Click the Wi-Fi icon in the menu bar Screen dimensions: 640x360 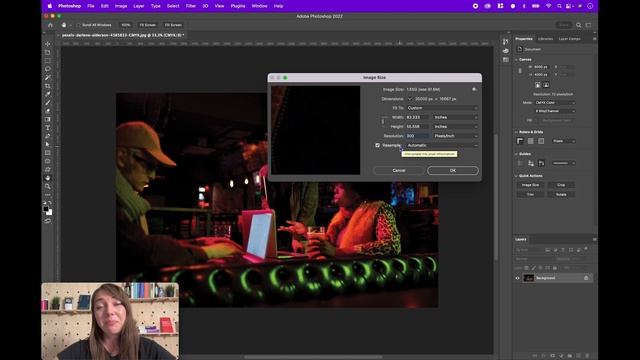pos(549,6)
